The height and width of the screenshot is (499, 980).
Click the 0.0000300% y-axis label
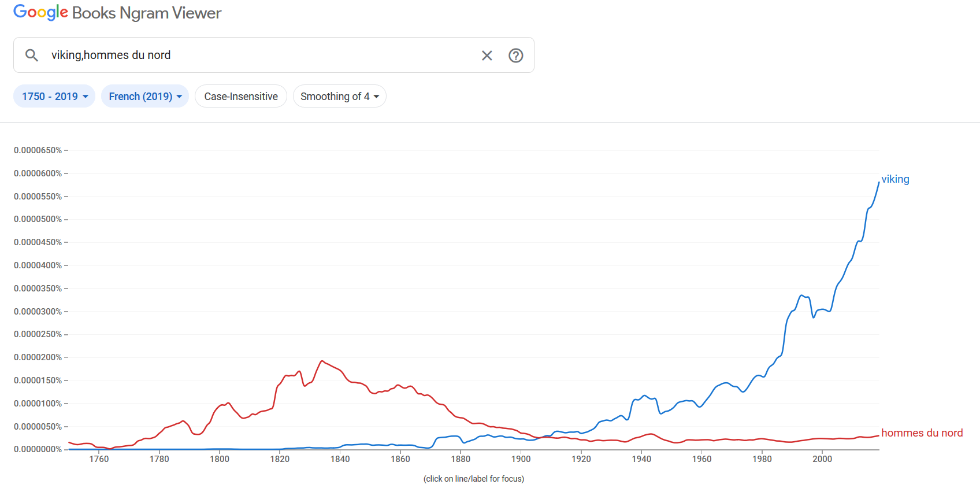pyautogui.click(x=38, y=312)
